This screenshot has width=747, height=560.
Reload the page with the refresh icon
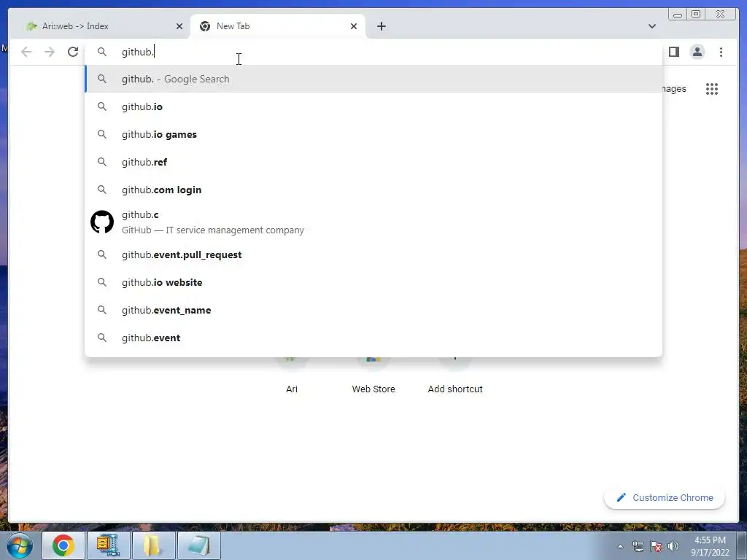click(x=73, y=52)
